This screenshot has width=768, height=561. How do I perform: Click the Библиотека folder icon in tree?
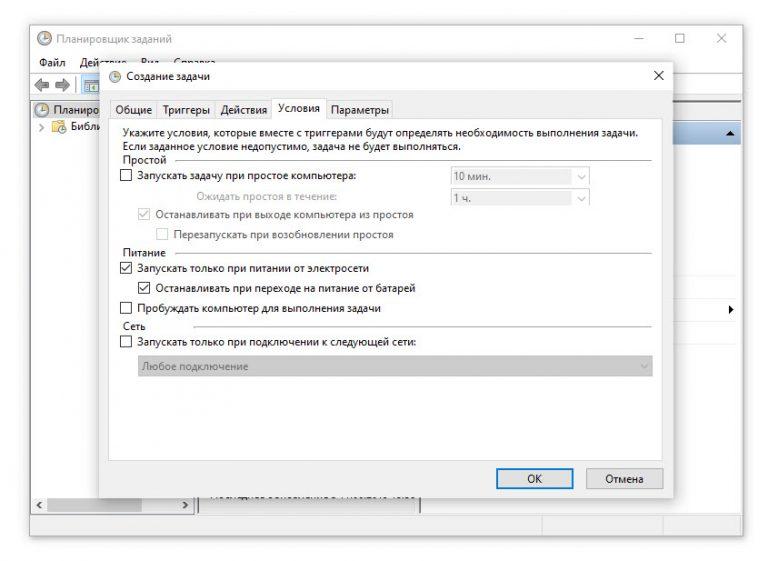click(x=59, y=127)
